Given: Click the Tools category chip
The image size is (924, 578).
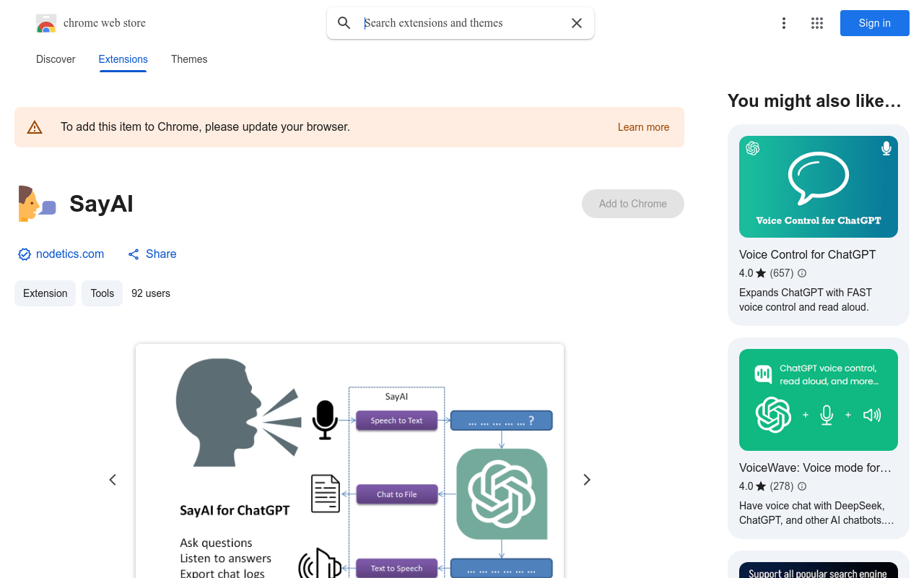Looking at the screenshot, I should [102, 293].
